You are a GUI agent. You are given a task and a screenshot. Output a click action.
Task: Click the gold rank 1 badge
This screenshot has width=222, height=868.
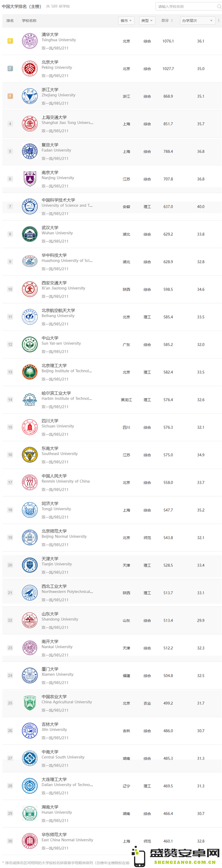10,41
